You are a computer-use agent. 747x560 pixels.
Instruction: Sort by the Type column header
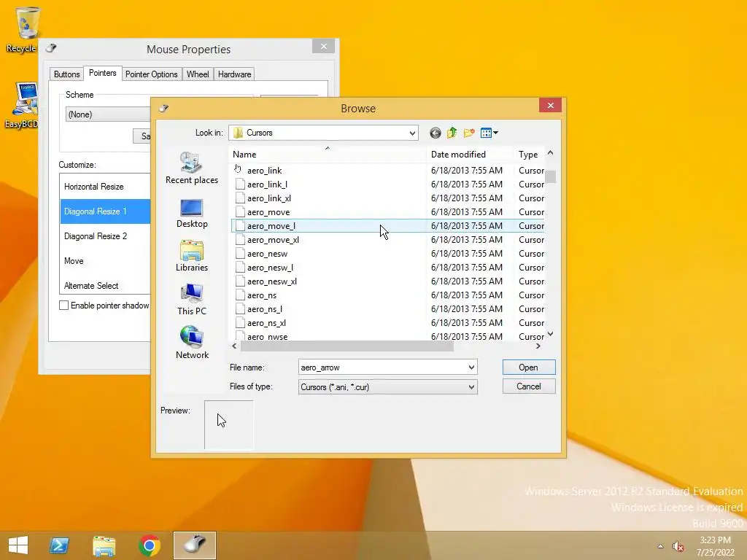(x=529, y=155)
